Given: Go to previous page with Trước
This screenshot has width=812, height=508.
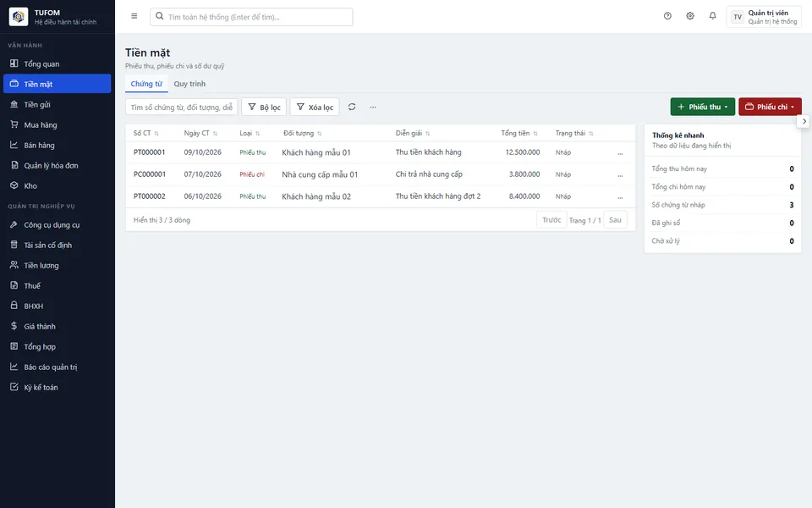Looking at the screenshot, I should [551, 220].
